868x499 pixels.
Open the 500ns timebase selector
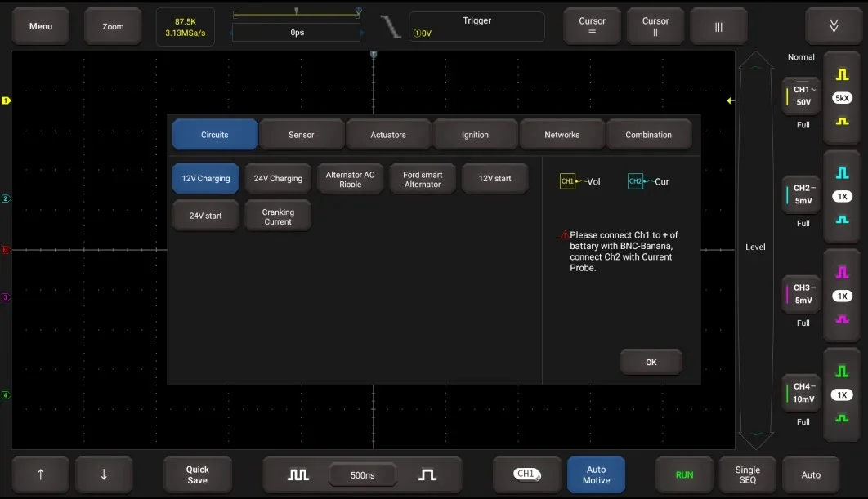click(x=363, y=475)
